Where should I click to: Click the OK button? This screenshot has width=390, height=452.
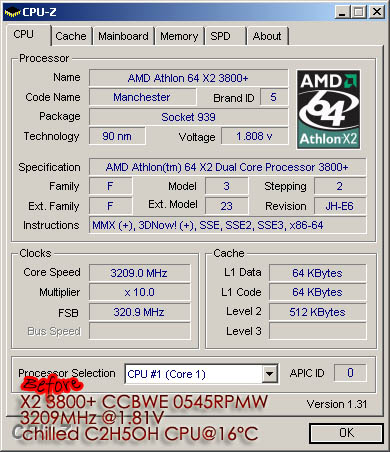(346, 433)
